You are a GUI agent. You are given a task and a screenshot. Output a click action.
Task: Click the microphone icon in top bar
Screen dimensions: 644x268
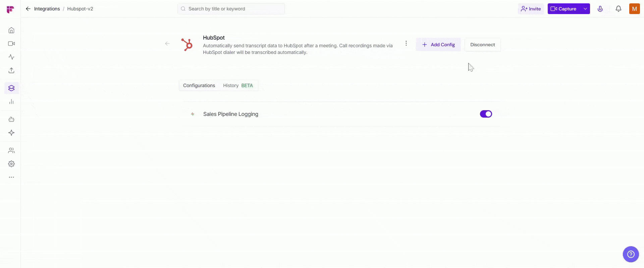click(x=600, y=9)
